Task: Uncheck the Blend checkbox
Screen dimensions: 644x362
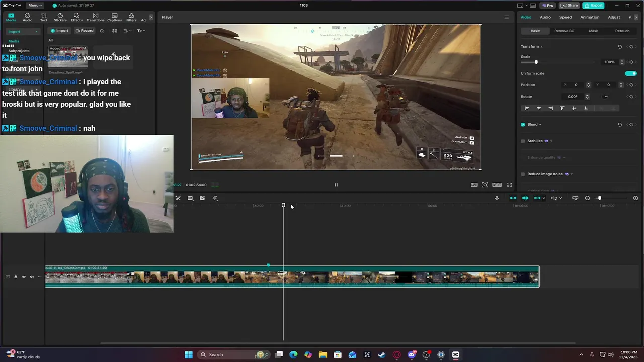Action: tap(523, 125)
